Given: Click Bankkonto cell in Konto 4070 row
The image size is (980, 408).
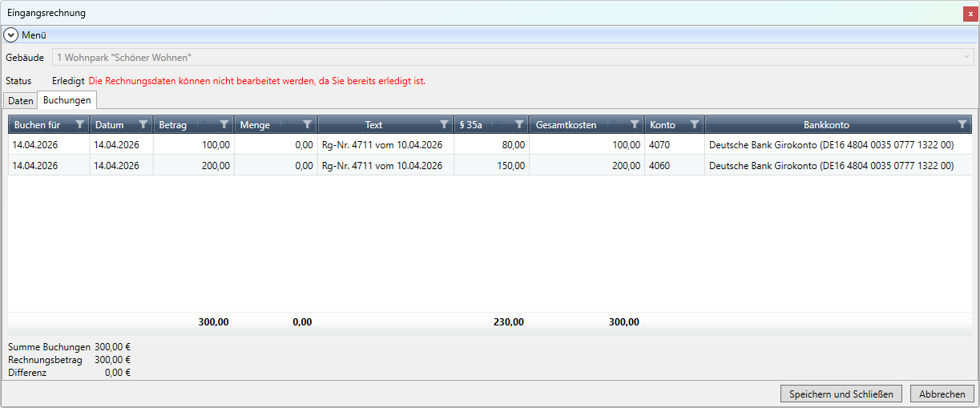Looking at the screenshot, I should pos(838,145).
